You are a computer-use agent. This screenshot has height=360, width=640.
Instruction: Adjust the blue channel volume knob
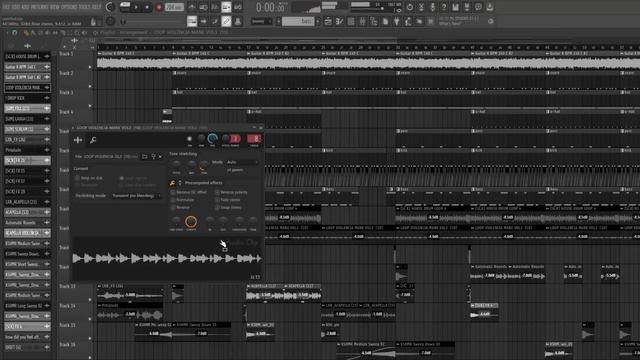212,139
